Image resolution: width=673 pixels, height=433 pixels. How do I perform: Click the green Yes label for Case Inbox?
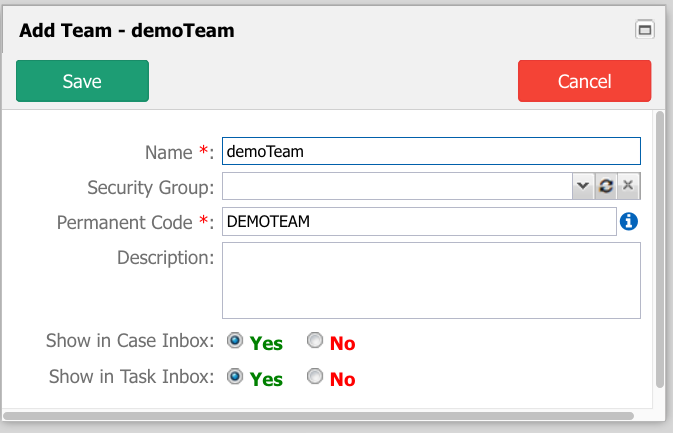pyautogui.click(x=266, y=343)
